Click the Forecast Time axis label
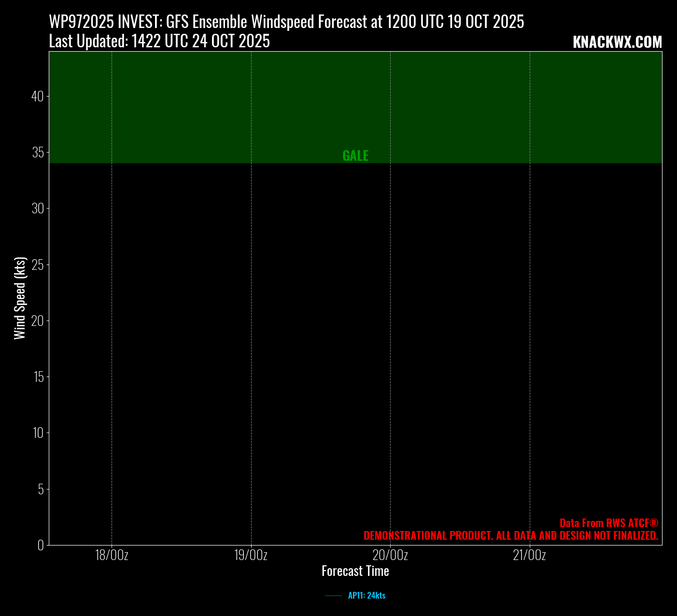677x616 pixels. pos(355,571)
